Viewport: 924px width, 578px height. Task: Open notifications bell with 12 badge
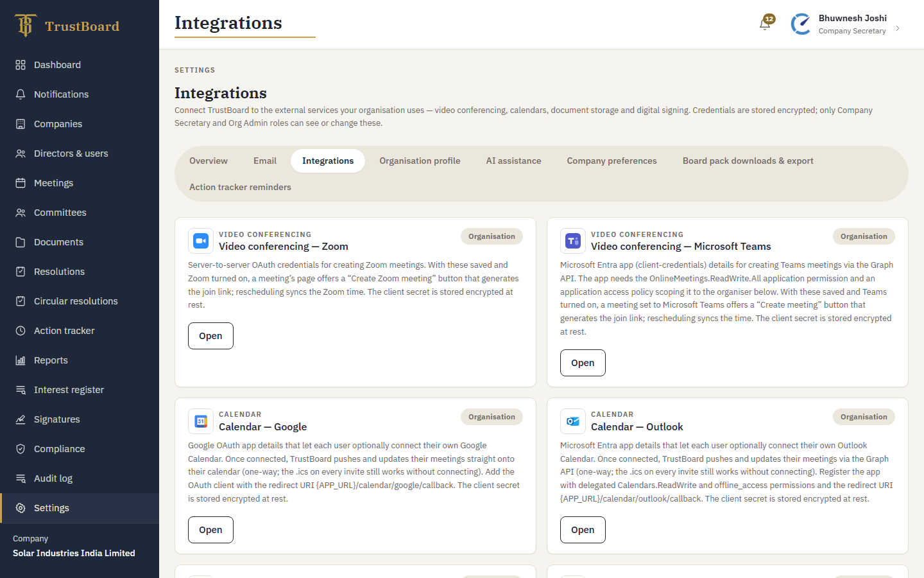click(x=766, y=23)
